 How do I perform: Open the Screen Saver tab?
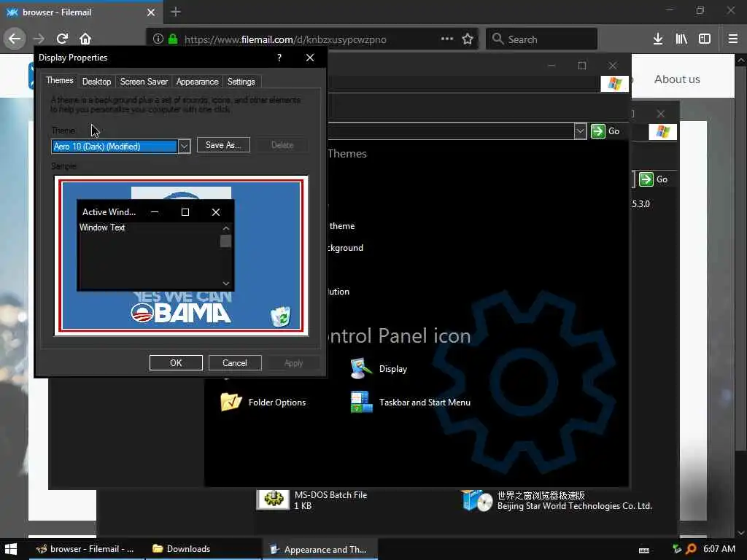144,82
